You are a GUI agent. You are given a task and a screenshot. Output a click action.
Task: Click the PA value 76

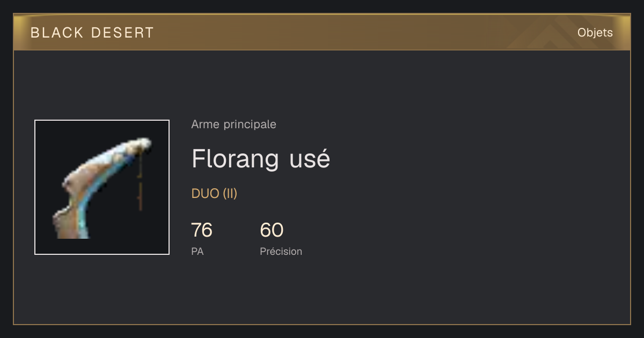point(202,230)
